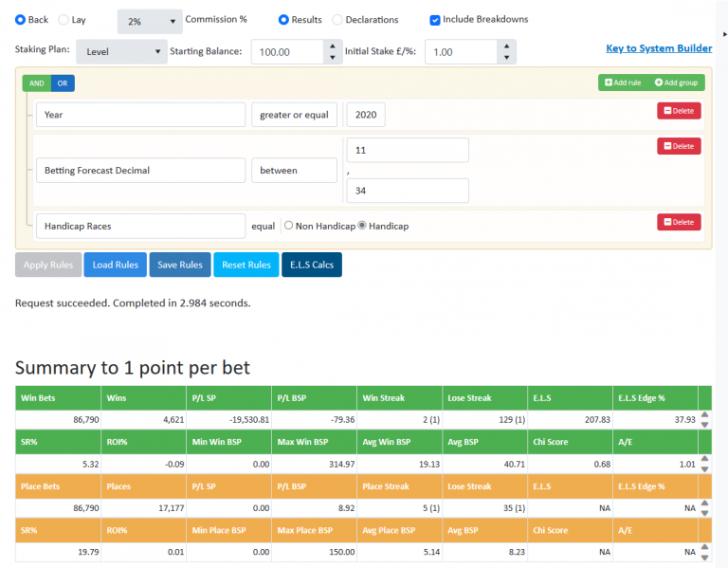Delete the Betting Forecast Decimal rule
The height and width of the screenshot is (568, 728).
pyautogui.click(x=679, y=146)
